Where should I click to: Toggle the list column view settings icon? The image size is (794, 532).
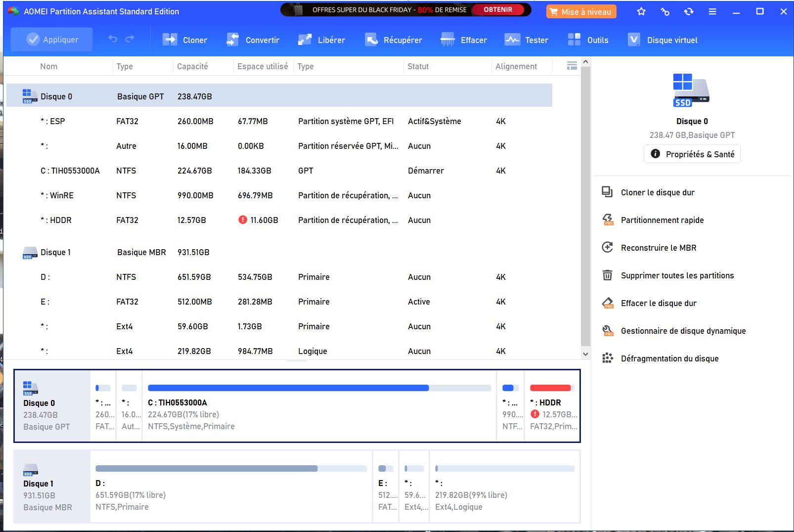pos(572,66)
